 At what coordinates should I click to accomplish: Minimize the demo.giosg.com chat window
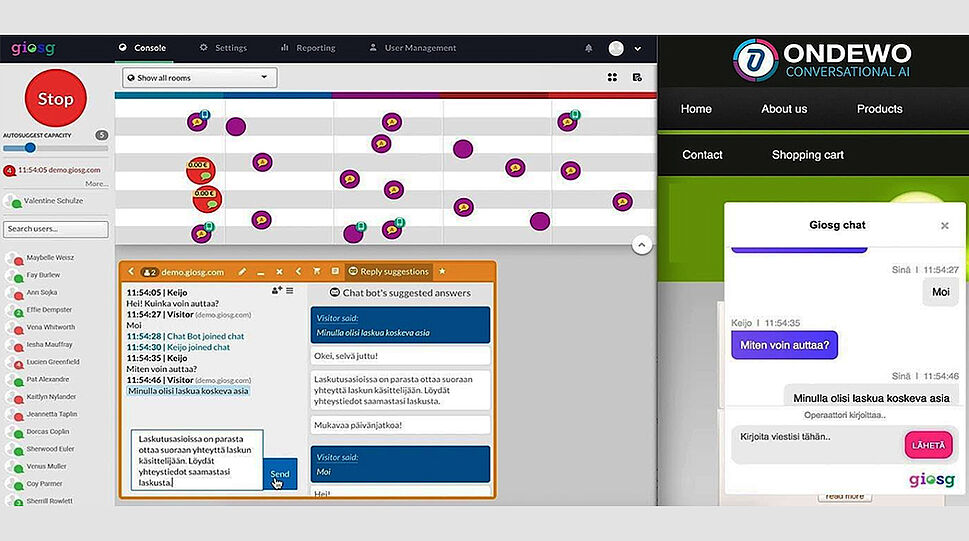tap(261, 272)
